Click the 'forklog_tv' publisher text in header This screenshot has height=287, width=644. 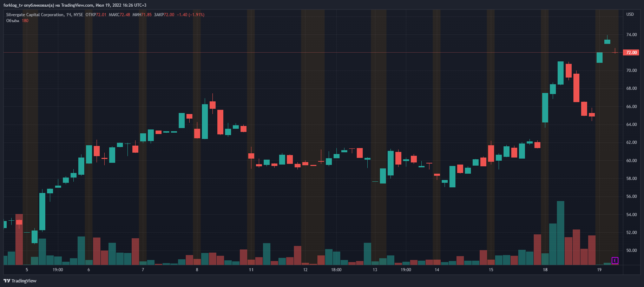click(x=13, y=5)
